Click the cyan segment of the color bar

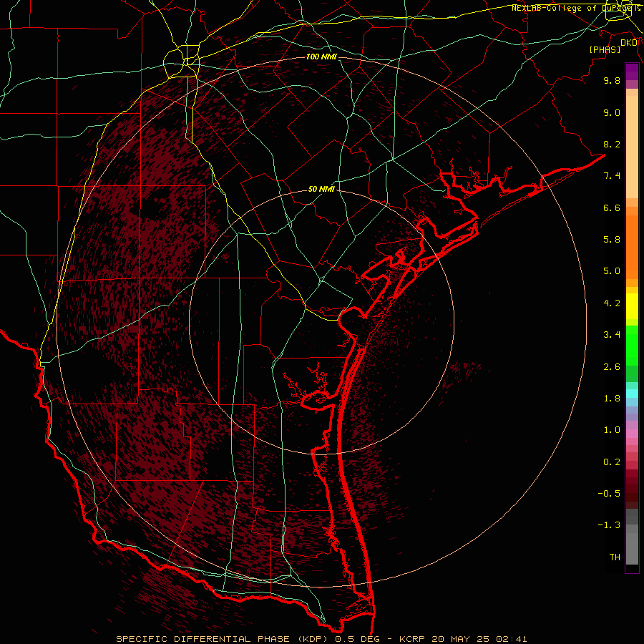click(632, 393)
